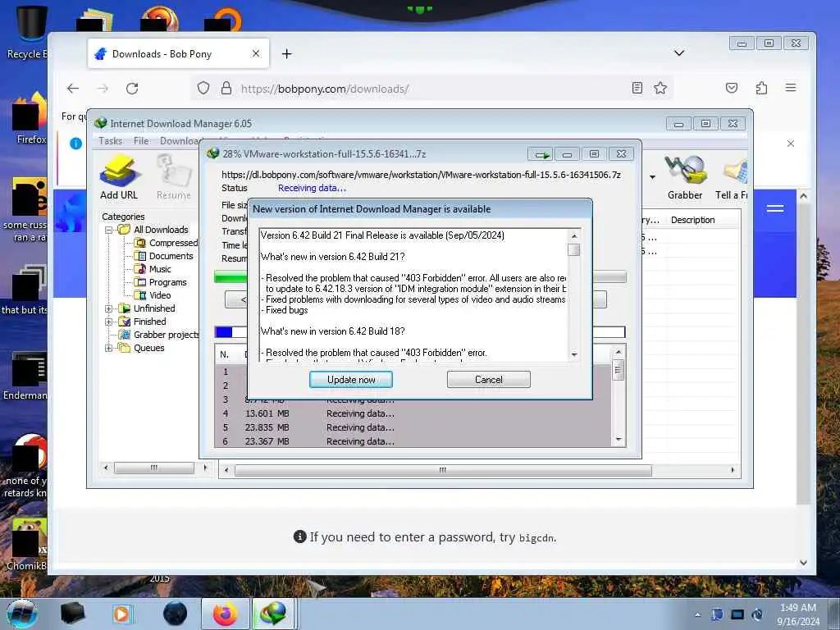Open Grabber tool in IDM toolbar
This screenshot has height=630, width=840.
point(685,178)
